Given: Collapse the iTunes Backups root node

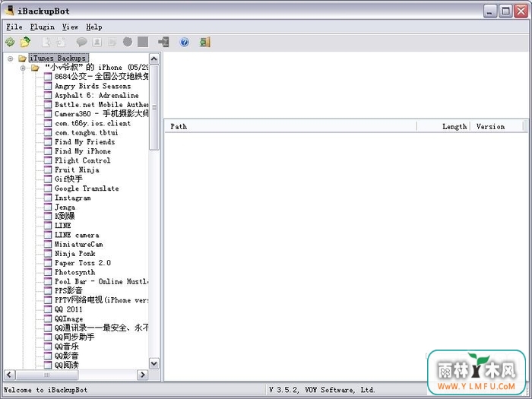Looking at the screenshot, I should [10, 59].
